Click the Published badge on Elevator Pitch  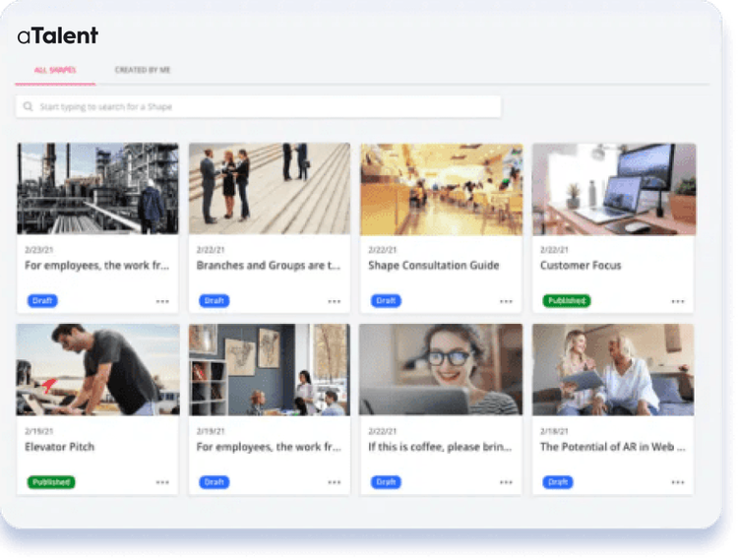[x=50, y=482]
